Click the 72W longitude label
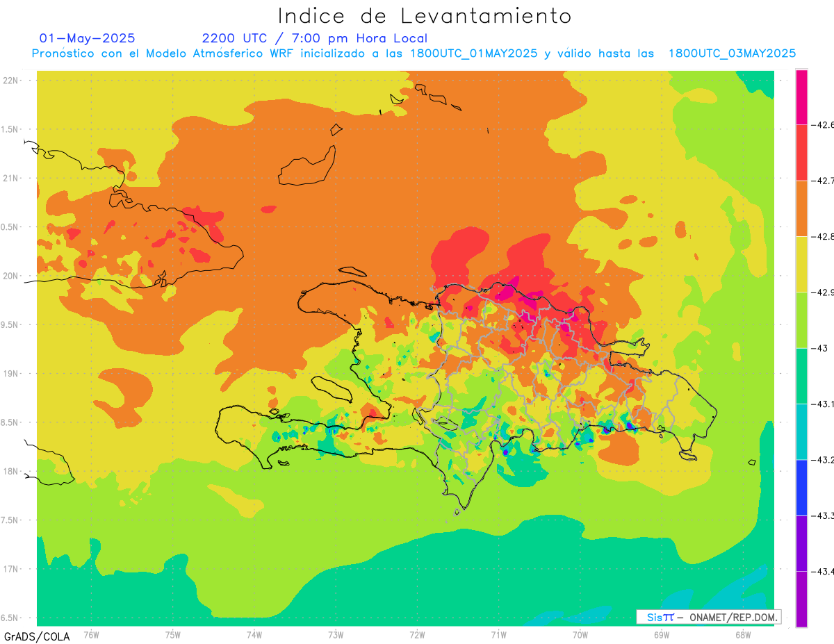The image size is (834, 644). [x=417, y=634]
